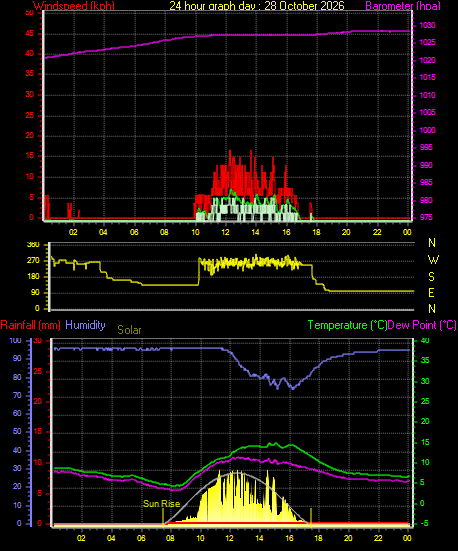Click hour label 12 under the windspeed chart

pyautogui.click(x=225, y=232)
